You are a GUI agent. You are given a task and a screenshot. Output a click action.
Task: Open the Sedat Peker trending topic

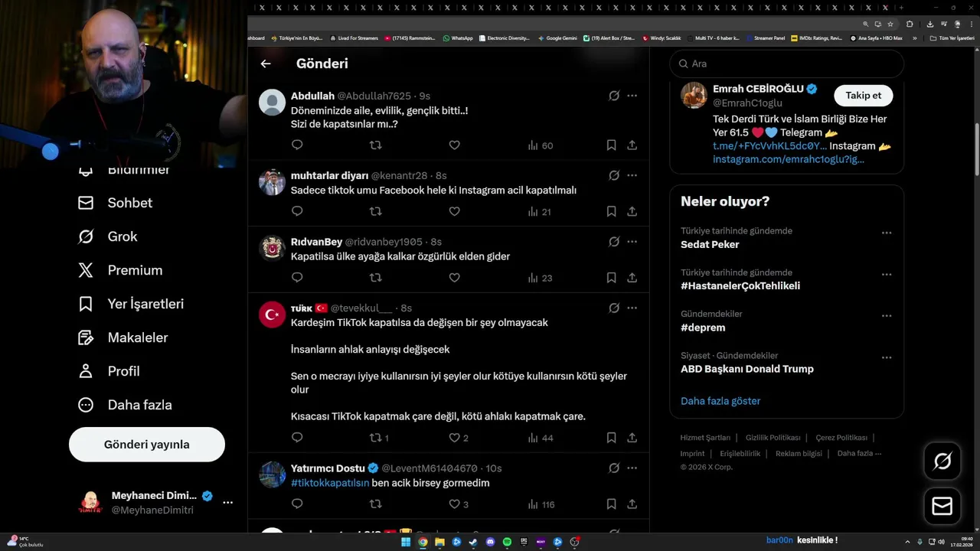tap(710, 245)
